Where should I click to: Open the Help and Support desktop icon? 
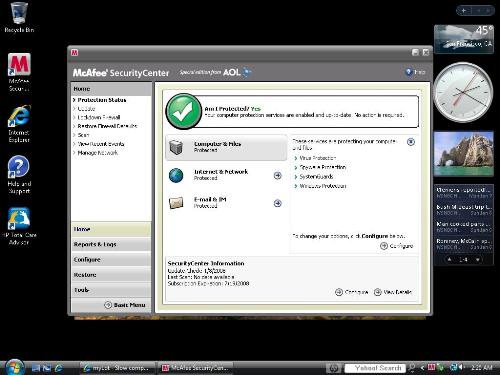19,174
